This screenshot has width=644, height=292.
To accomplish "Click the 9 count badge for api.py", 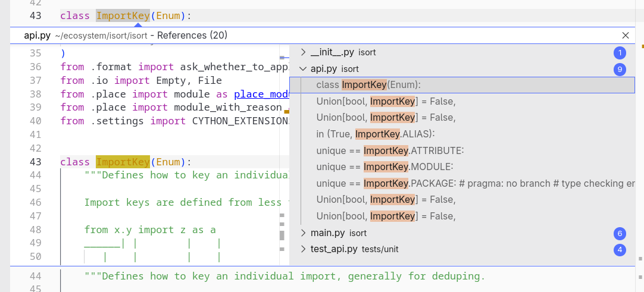I will click(x=620, y=70).
